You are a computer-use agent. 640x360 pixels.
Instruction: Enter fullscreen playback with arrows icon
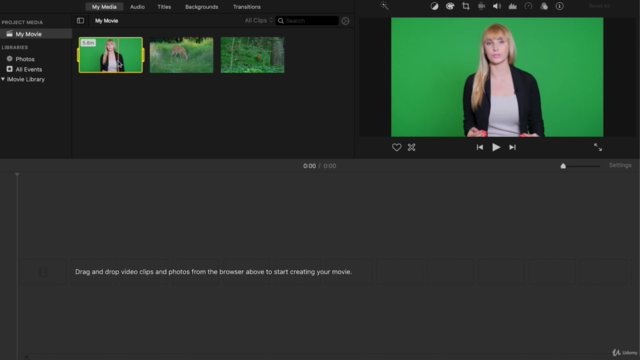tap(598, 147)
